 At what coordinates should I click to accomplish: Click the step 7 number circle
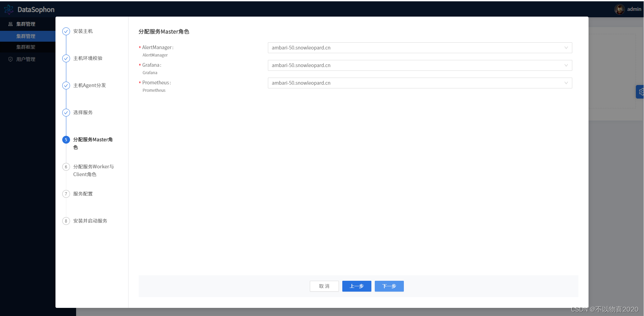pyautogui.click(x=66, y=194)
